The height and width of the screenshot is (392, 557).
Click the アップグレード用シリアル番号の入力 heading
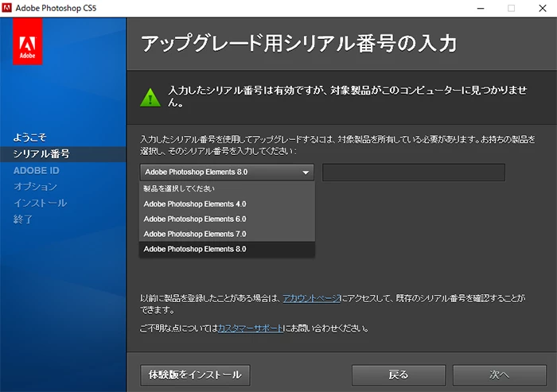pyautogui.click(x=298, y=44)
